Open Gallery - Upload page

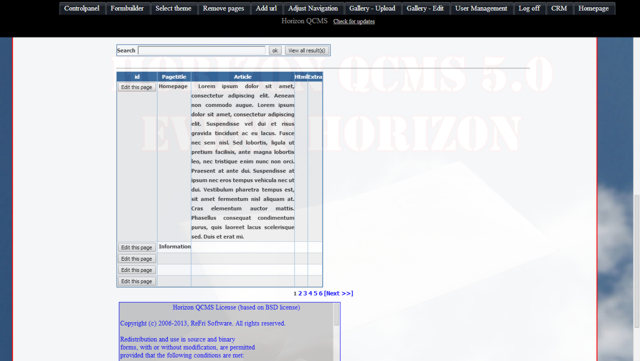pyautogui.click(x=372, y=8)
